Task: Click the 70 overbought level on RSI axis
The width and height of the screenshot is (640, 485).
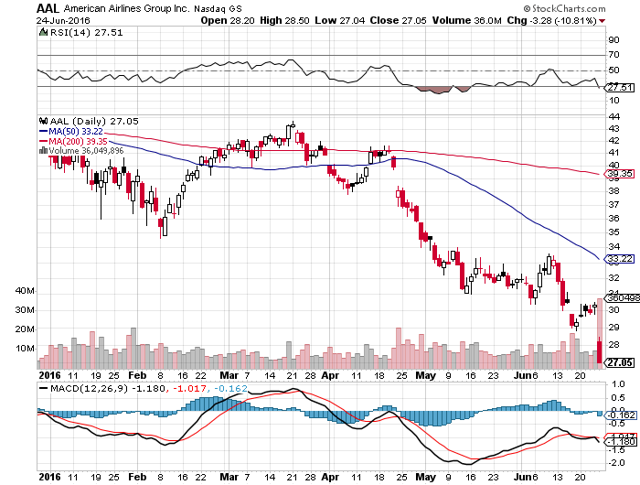Action: (614, 55)
